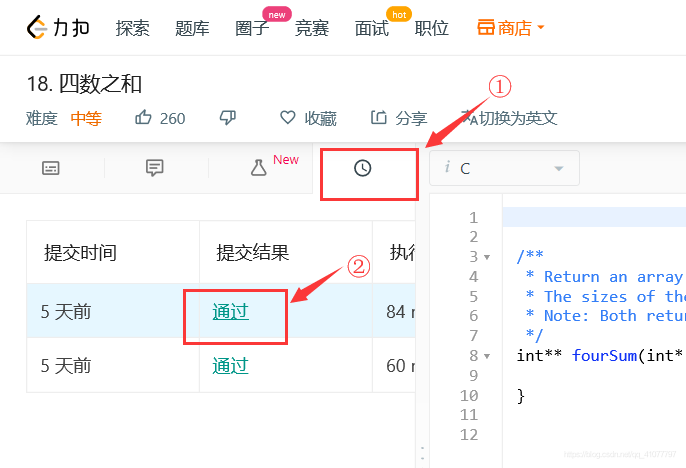Open the comments tab icon
686x468 pixels.
point(154,168)
